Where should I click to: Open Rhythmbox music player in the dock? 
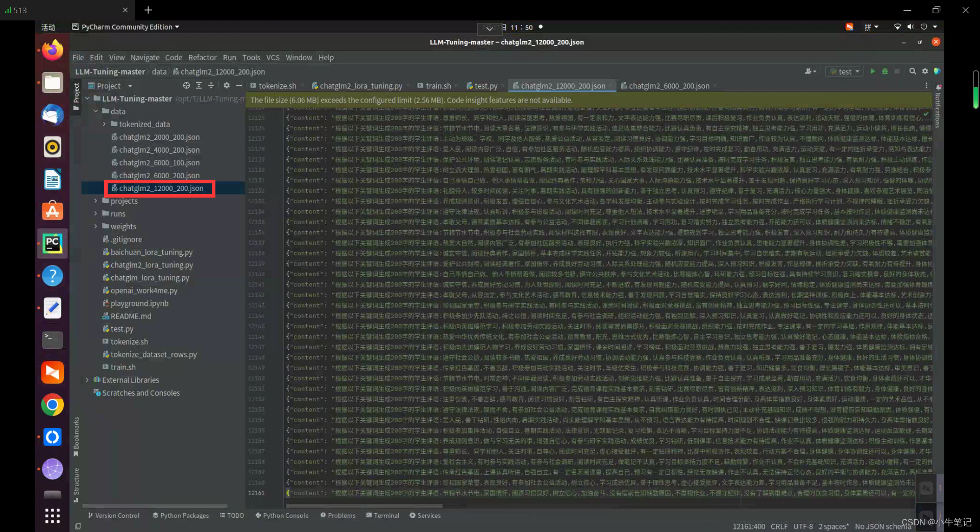click(52, 147)
